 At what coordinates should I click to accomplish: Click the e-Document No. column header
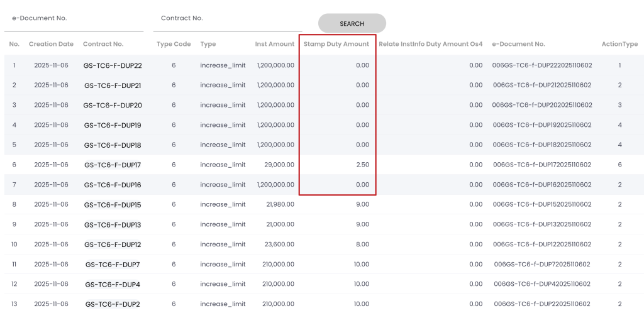point(518,44)
